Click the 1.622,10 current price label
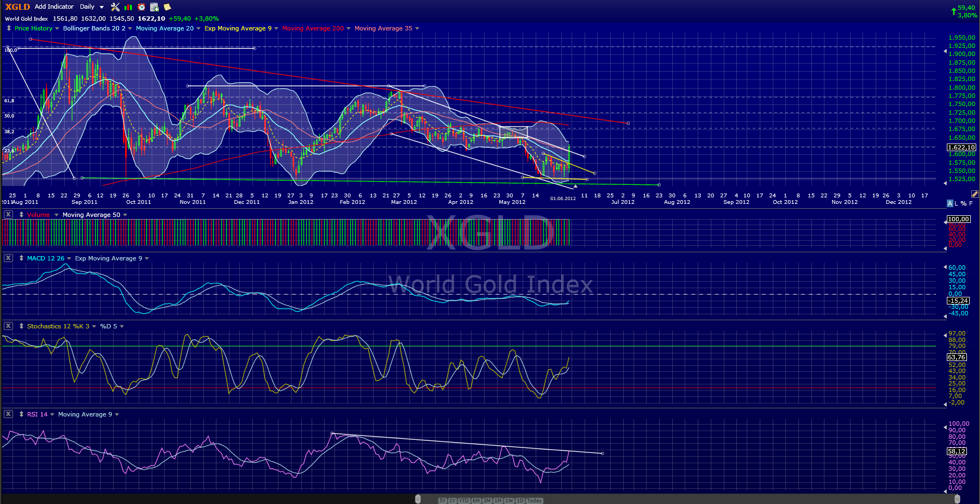 tap(962, 147)
